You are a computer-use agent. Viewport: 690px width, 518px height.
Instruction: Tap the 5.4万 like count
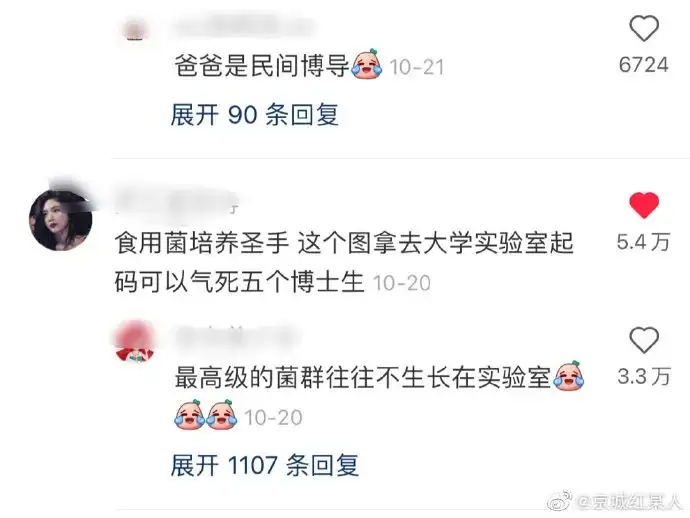point(643,242)
